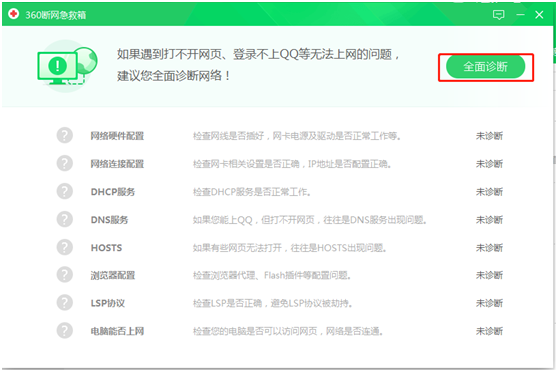558x372 pixels.
Task: Click question mark icon beside DNS服务
Action: coord(65,219)
